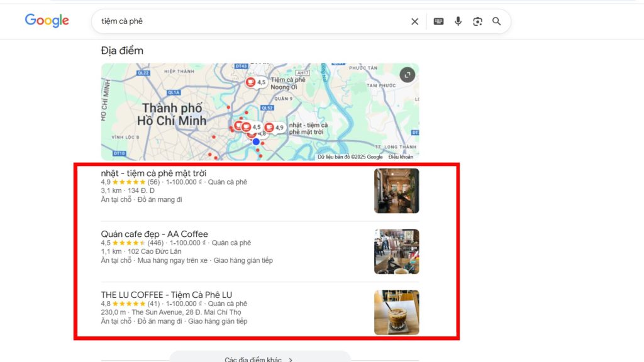Click the blue current location dot on map
Screen dimensions: 644x362
pyautogui.click(x=255, y=141)
